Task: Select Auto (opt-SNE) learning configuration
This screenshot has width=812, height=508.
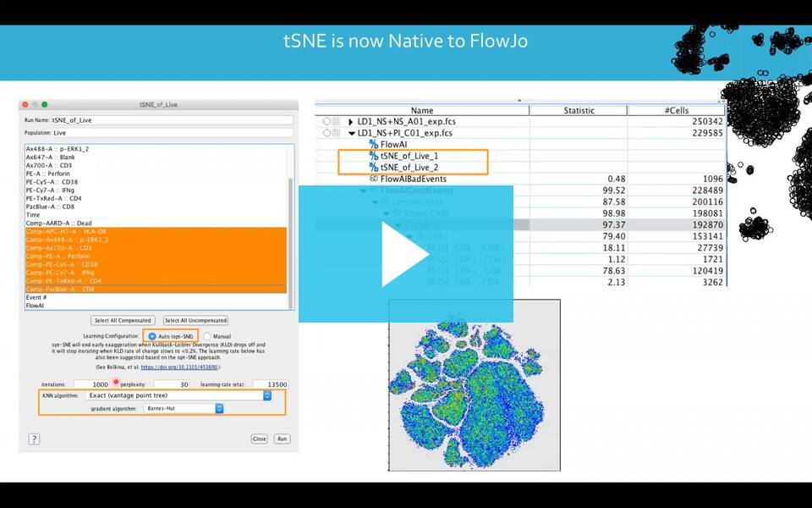Action: point(151,336)
